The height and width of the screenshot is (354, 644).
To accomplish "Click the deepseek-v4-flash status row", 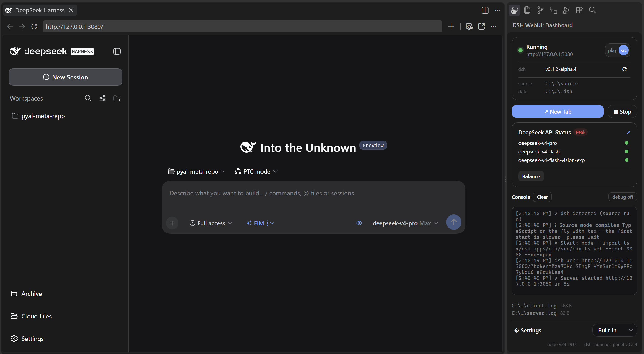I will point(574,151).
